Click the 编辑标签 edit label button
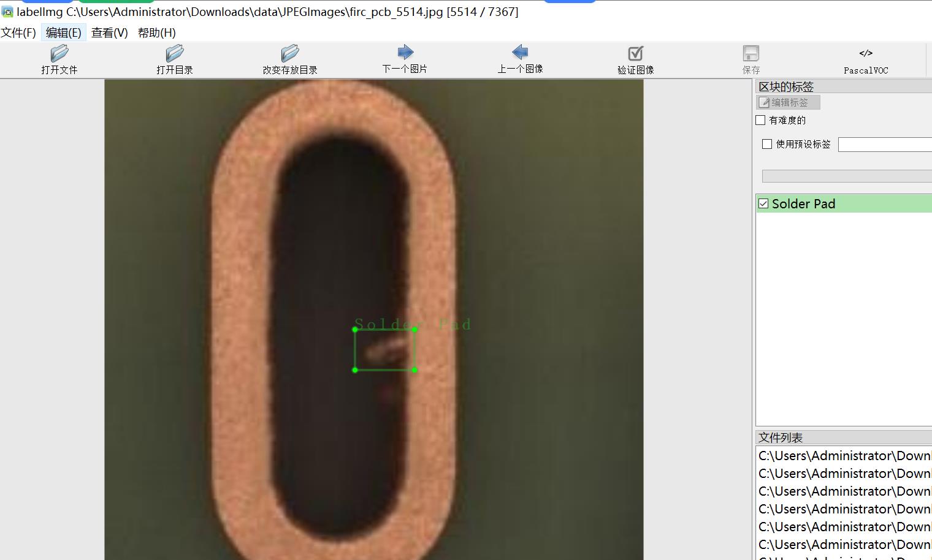This screenshot has height=560, width=932. point(789,102)
